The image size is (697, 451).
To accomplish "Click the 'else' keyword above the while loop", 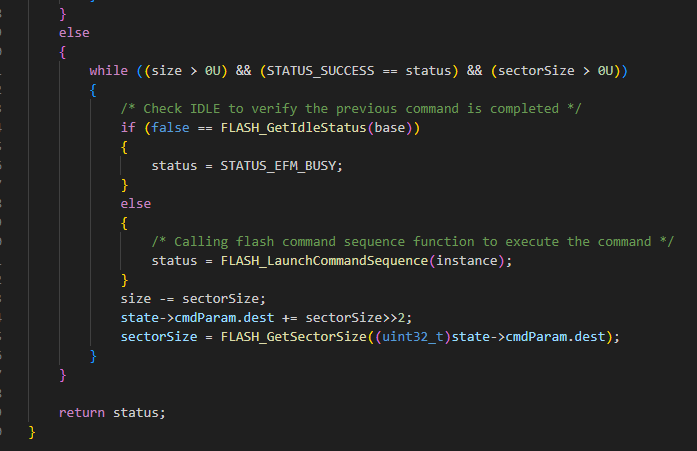I will pyautogui.click(x=74, y=33).
